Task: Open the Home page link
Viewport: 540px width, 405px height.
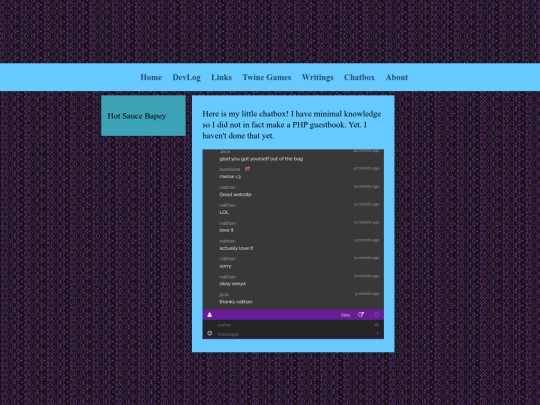Action: pyautogui.click(x=151, y=77)
